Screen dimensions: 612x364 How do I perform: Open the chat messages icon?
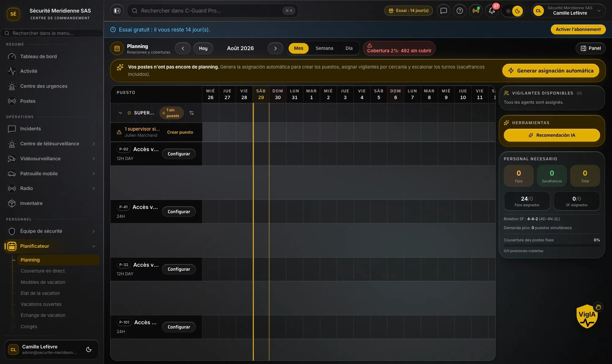click(x=443, y=11)
